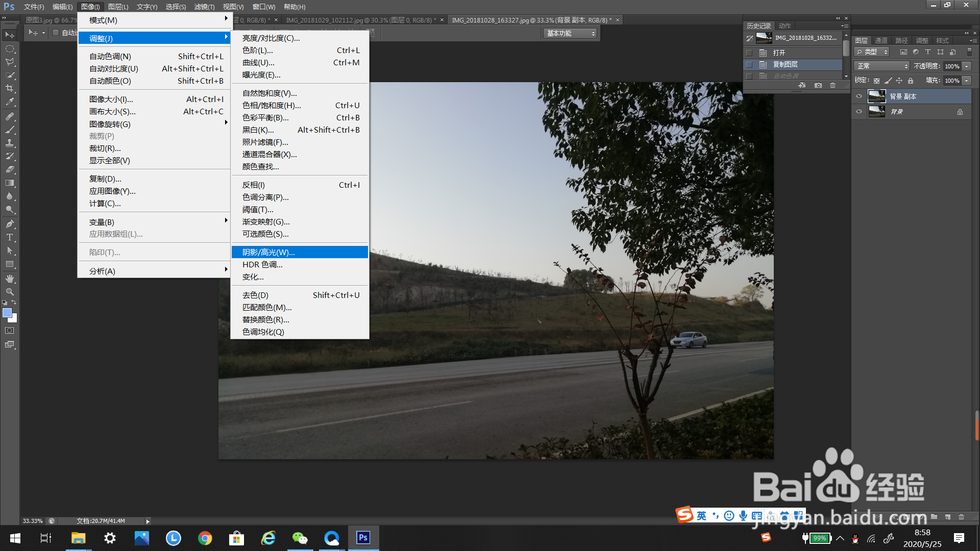Select the Eyedropper tool
Screen dimensions: 980x551
pos(10,102)
